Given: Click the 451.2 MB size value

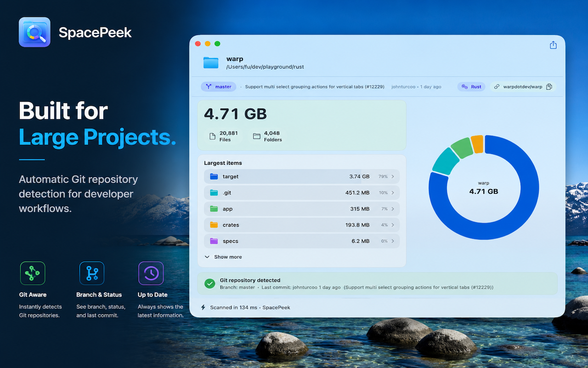Looking at the screenshot, I should tap(357, 193).
